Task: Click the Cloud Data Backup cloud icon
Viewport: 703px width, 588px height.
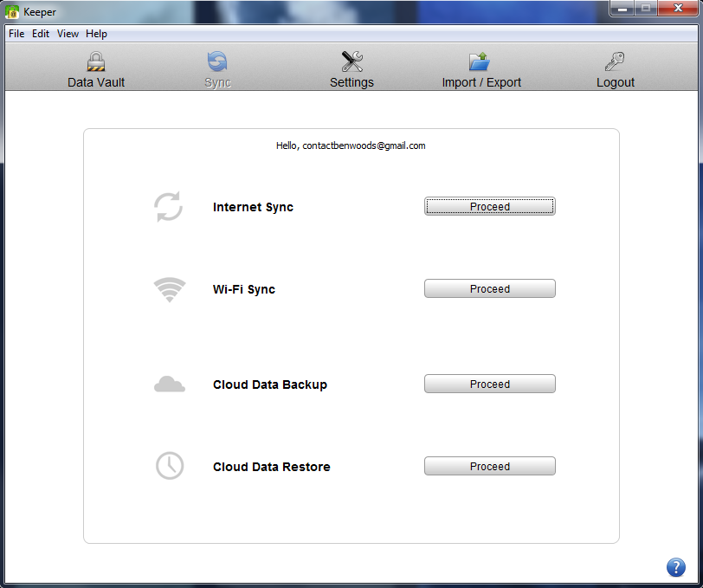Action: point(170,384)
